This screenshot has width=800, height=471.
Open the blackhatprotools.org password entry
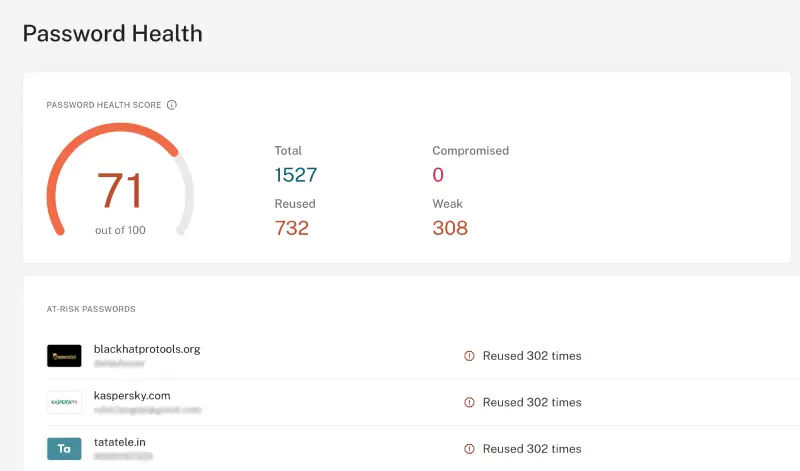pos(147,349)
